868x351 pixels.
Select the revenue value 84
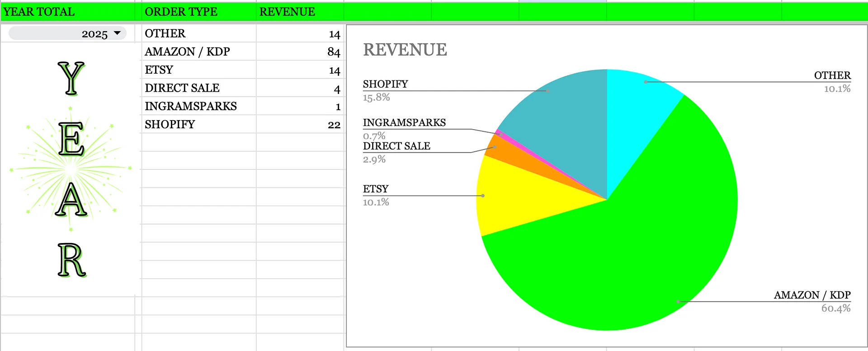coord(300,51)
